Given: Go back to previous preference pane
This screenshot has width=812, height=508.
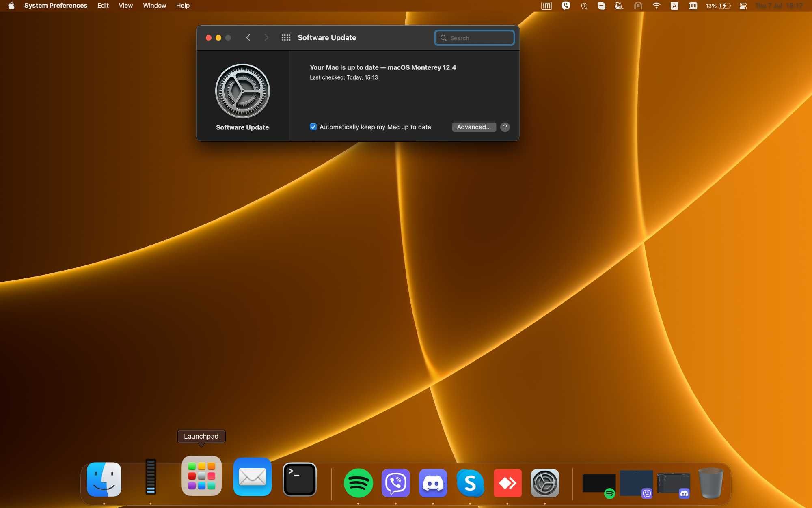Looking at the screenshot, I should pos(248,38).
